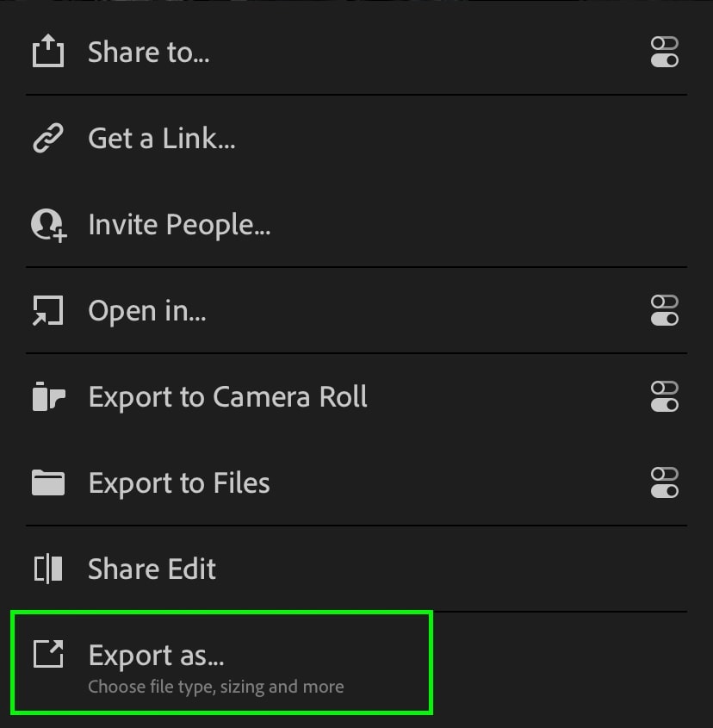Choose Export to Files text

[x=179, y=482]
